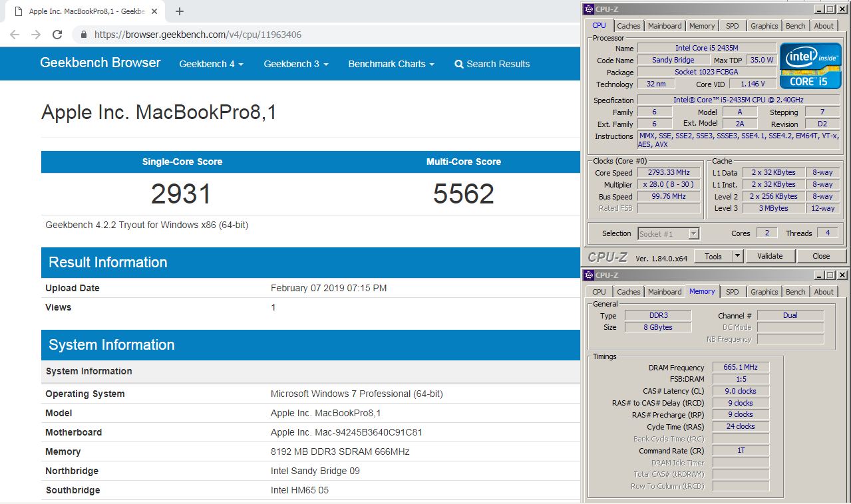Click the multi-core score 5562
The height and width of the screenshot is (504, 851).
(464, 194)
